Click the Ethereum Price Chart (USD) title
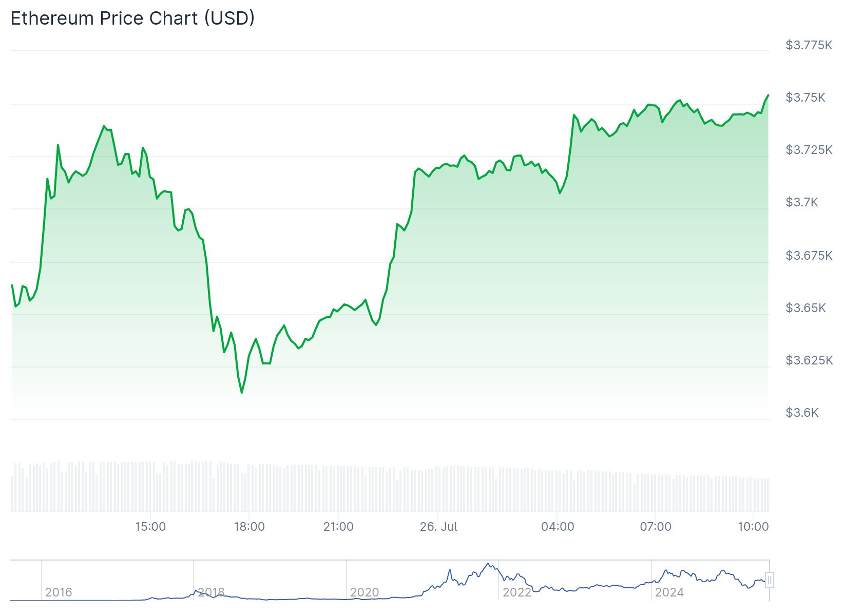 (x=132, y=18)
